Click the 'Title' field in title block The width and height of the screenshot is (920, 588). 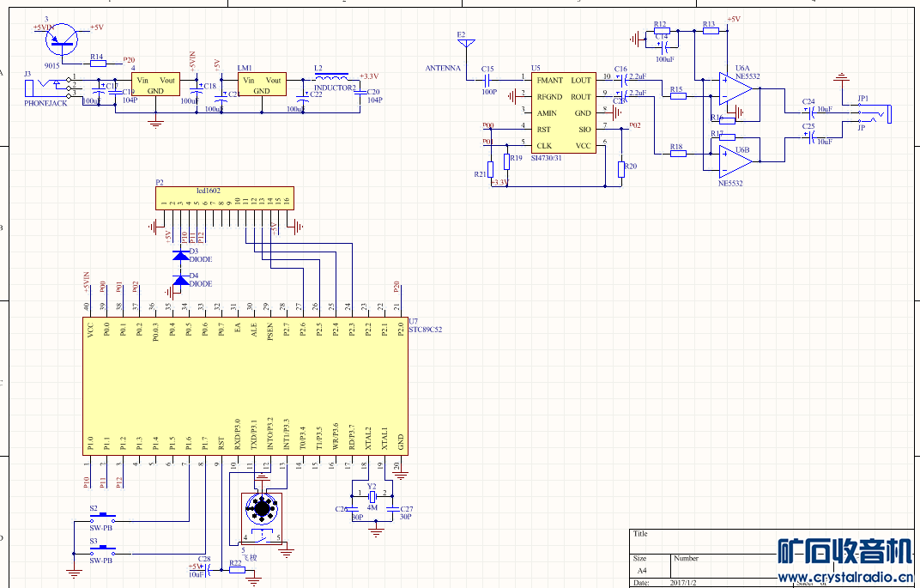[x=640, y=534]
